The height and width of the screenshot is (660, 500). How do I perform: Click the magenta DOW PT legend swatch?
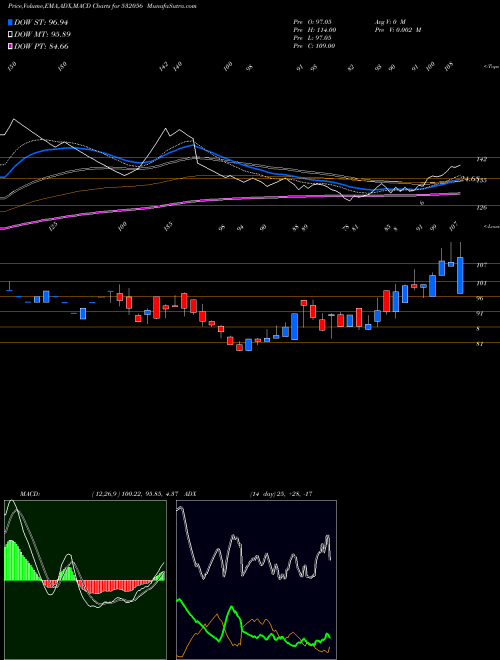10,46
